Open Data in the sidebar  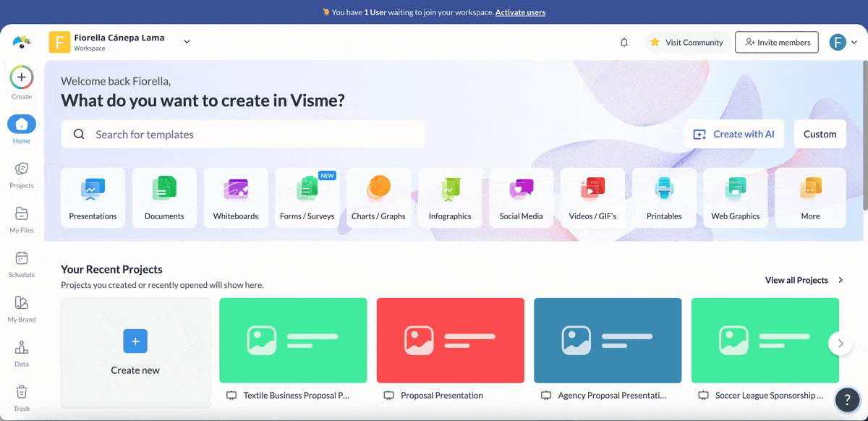(22, 354)
